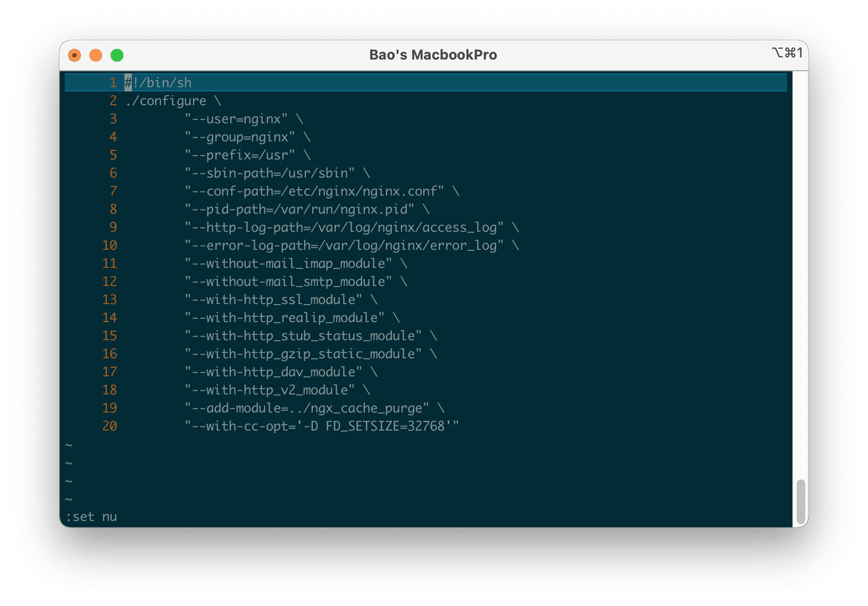This screenshot has height=606, width=868.
Task: Click the --sbin-path=/usr/sbin option
Action: coord(270,173)
